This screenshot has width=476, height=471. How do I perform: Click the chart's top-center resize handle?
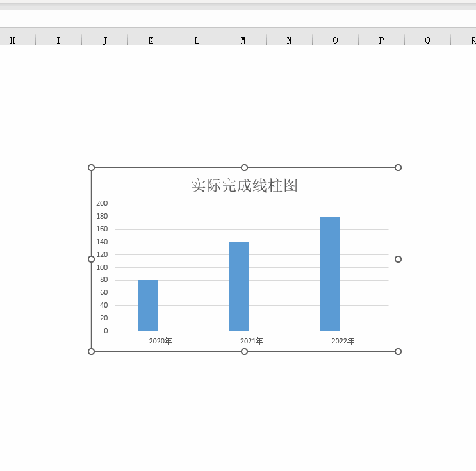click(x=244, y=168)
